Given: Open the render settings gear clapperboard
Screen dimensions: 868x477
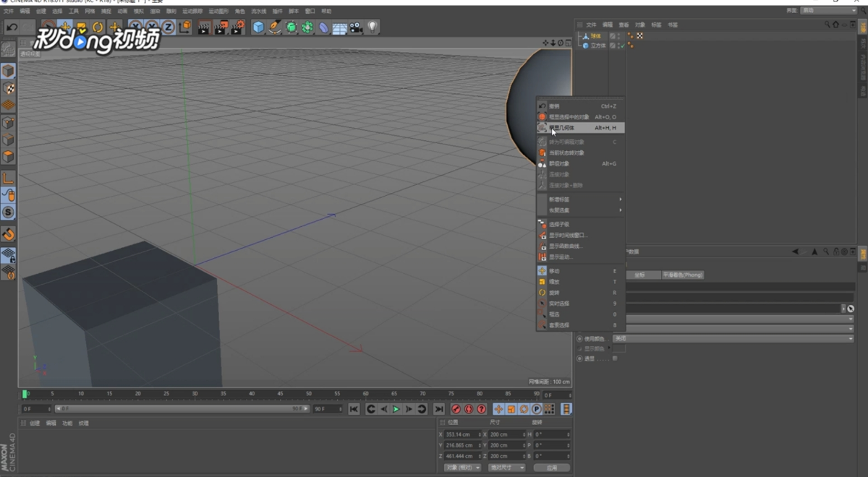Looking at the screenshot, I should (x=238, y=27).
